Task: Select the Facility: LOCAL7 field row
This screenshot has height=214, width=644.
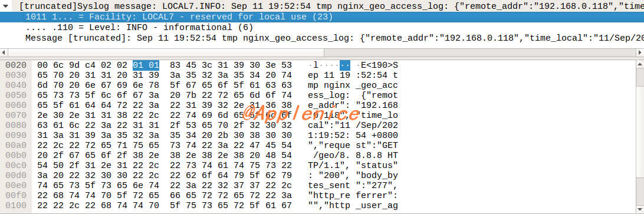Action: pyautogui.click(x=322, y=17)
